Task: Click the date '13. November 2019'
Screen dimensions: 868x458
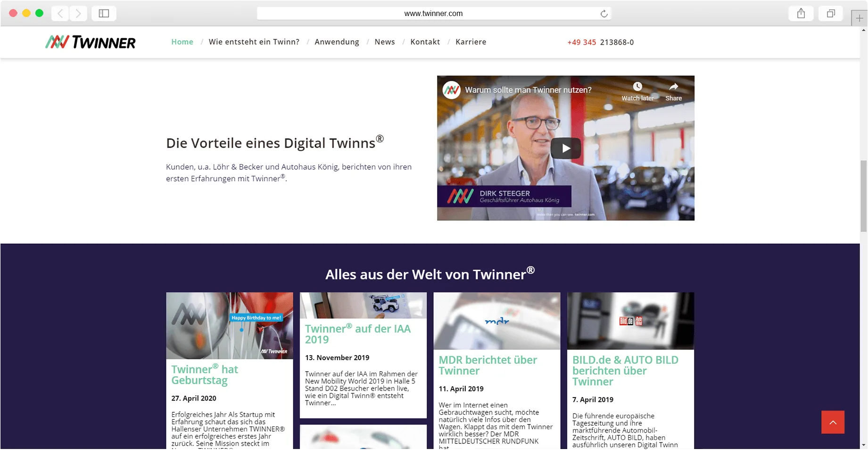Action: click(x=337, y=358)
